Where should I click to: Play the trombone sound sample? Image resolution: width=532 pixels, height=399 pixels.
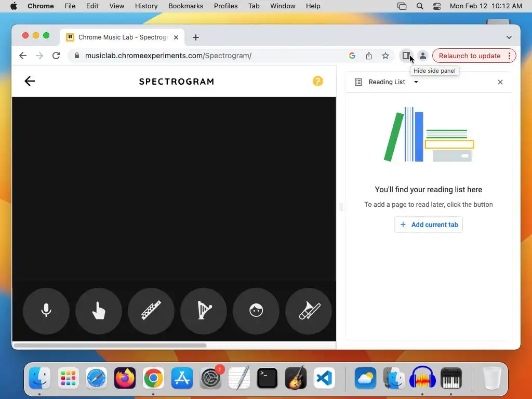309,311
